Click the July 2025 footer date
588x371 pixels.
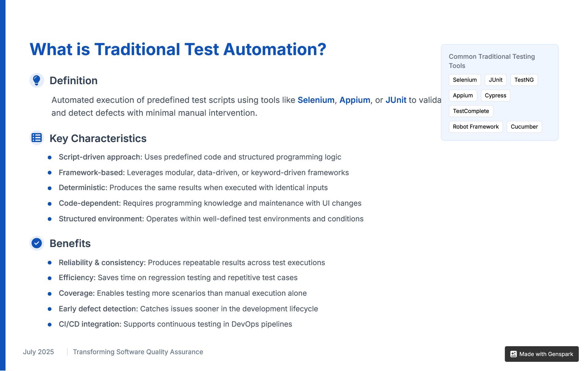point(39,352)
